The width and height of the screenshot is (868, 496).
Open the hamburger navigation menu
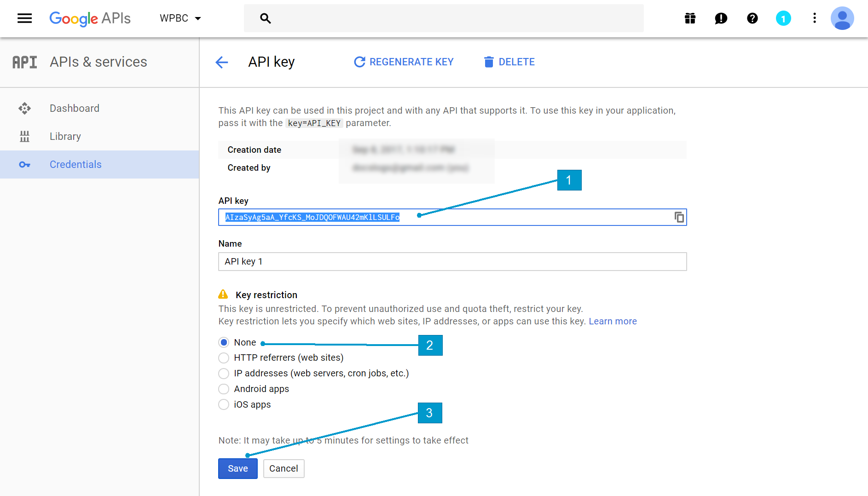click(24, 18)
